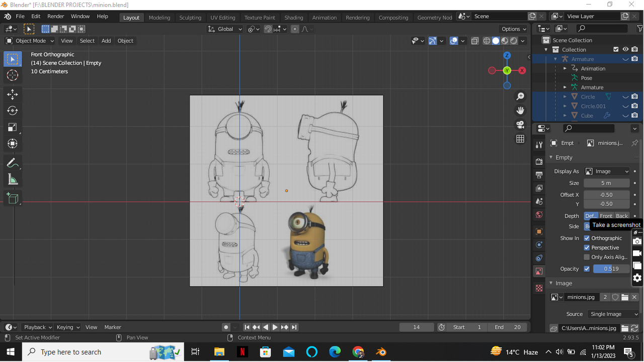Open View Layer properties tab

tap(539, 188)
